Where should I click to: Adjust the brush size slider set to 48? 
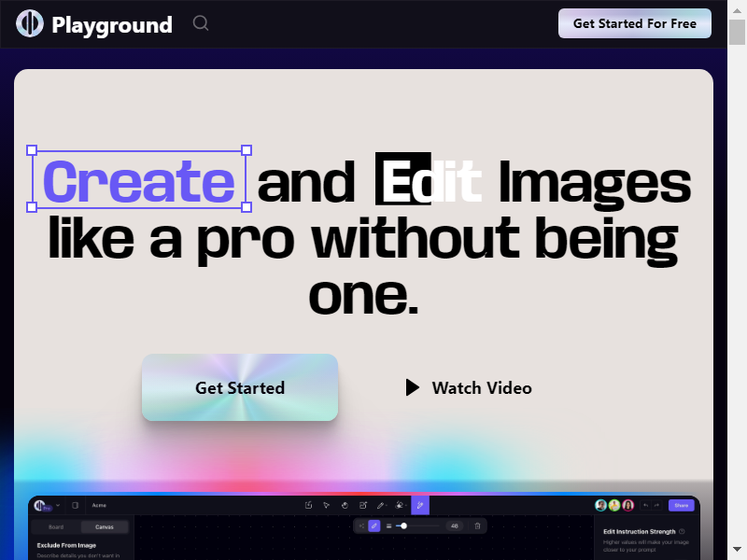[x=404, y=526]
